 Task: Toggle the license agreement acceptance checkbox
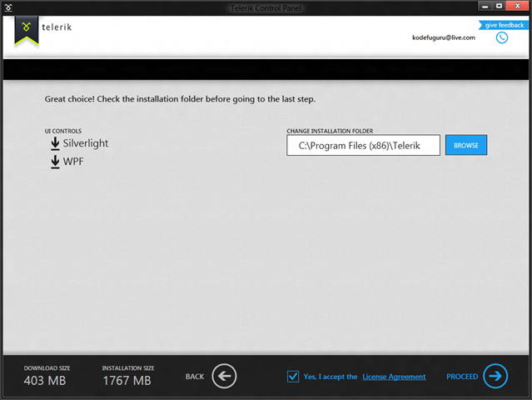pyautogui.click(x=293, y=376)
